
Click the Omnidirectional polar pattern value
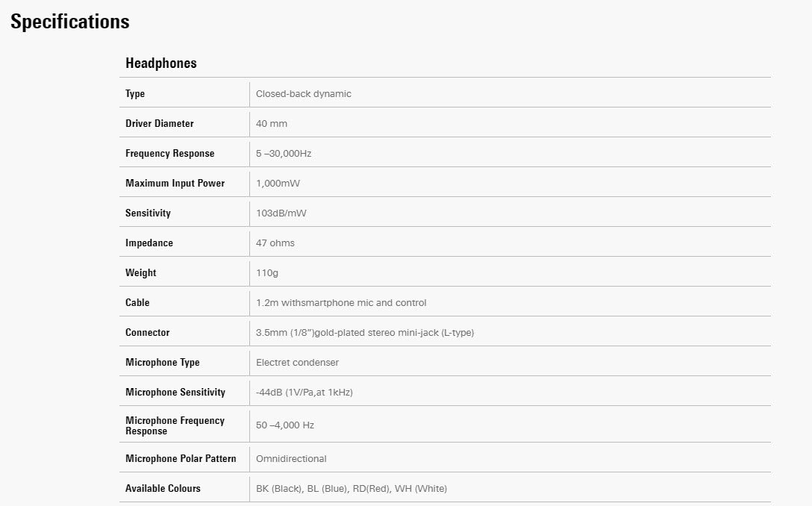click(291, 459)
